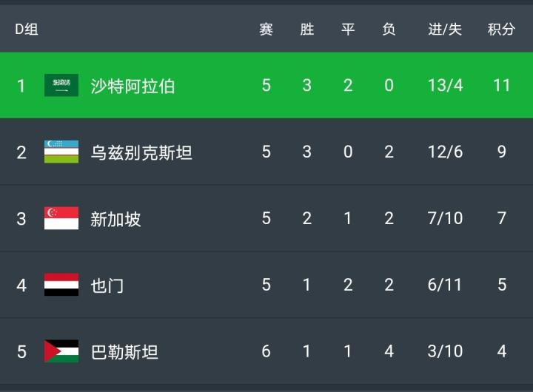Click Saudi Arabia's 11 points value
The width and height of the screenshot is (533, 392).
pyautogui.click(x=502, y=85)
